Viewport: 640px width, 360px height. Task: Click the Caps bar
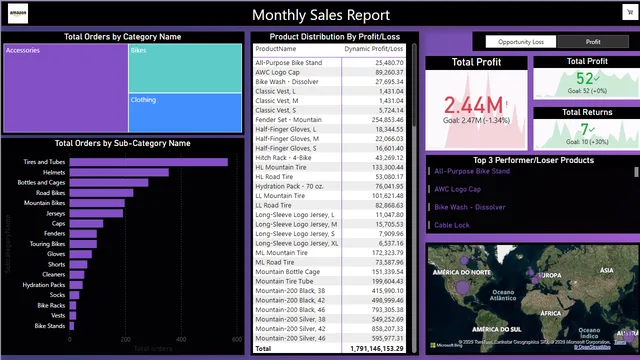tap(87, 223)
